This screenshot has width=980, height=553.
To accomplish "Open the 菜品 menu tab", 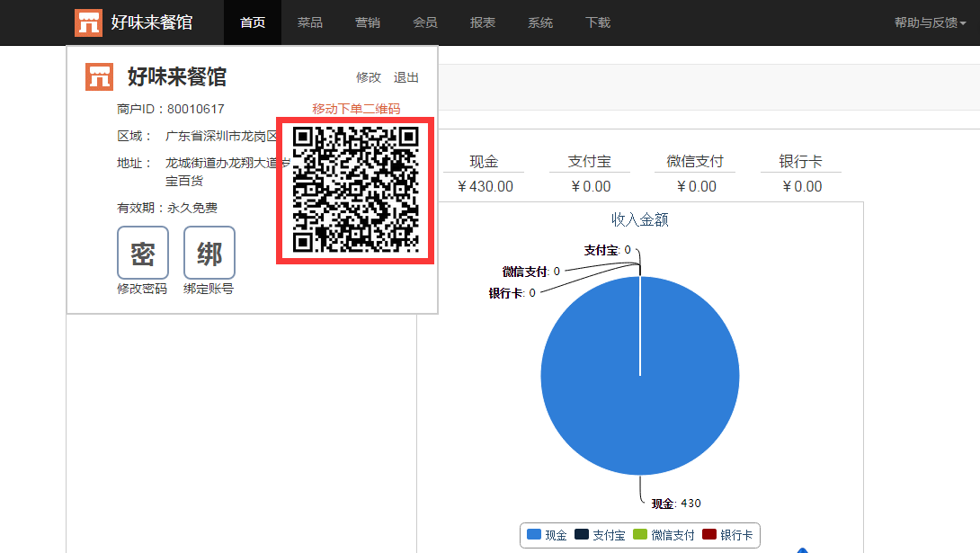I will [x=310, y=22].
